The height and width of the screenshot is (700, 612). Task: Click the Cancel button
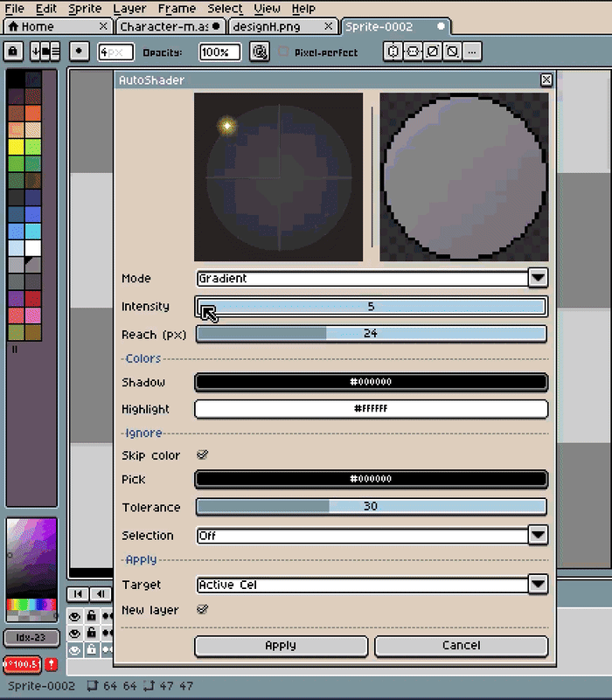[x=461, y=646]
